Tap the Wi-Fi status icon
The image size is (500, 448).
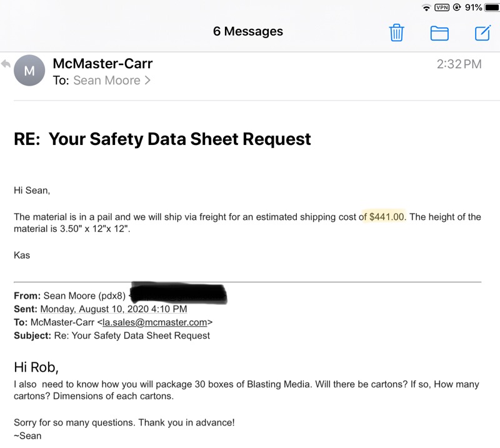426,7
